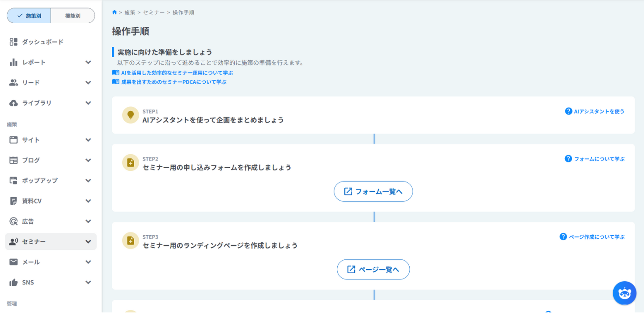Screen dimensions: 644x313
Task: Click the STEP2 document-plus icon
Action: pos(131,162)
